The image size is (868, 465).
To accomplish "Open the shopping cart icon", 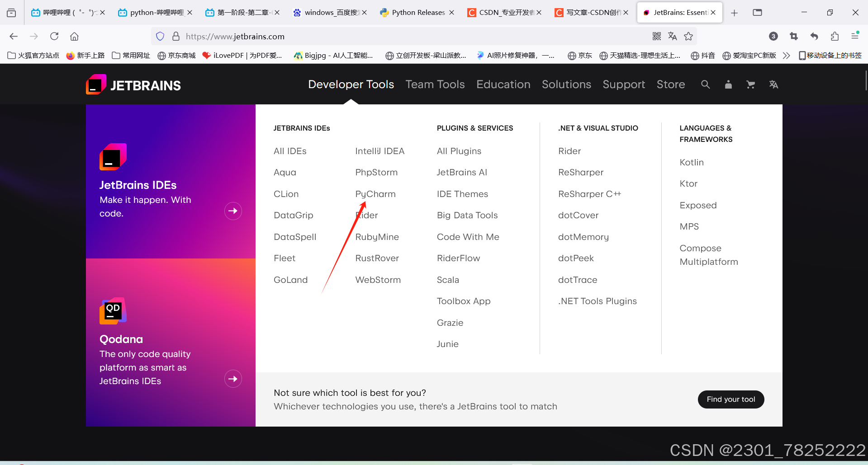I will 751,85.
